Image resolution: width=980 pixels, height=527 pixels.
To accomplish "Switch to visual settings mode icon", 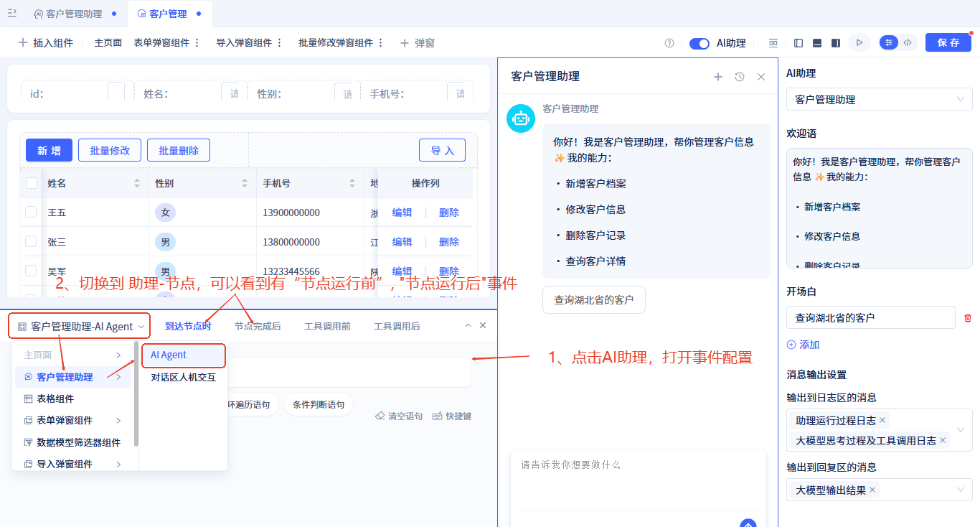I will (890, 42).
